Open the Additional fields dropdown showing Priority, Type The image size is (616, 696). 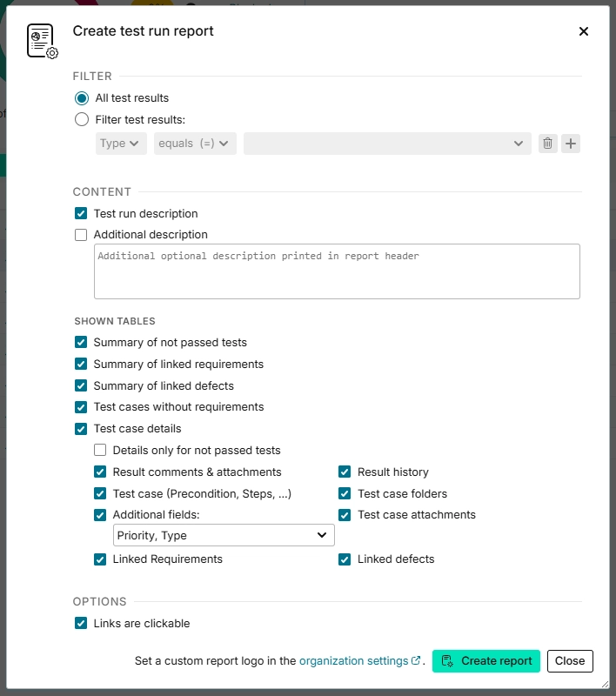pyautogui.click(x=223, y=535)
